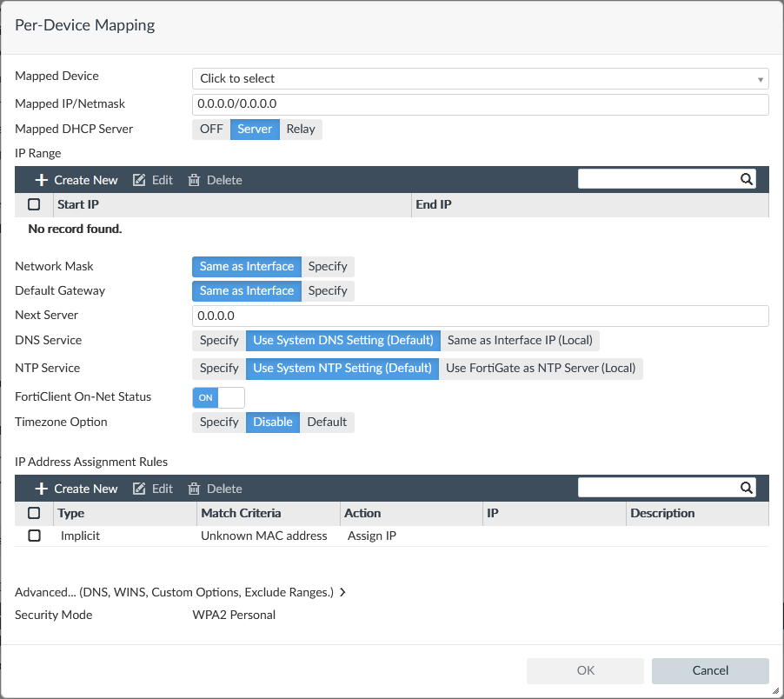784x699 pixels.
Task: Click the Next Server input field
Action: pos(480,316)
